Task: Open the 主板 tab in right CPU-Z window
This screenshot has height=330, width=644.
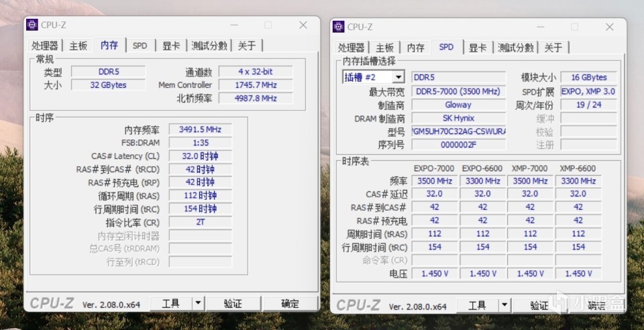Action: [384, 48]
